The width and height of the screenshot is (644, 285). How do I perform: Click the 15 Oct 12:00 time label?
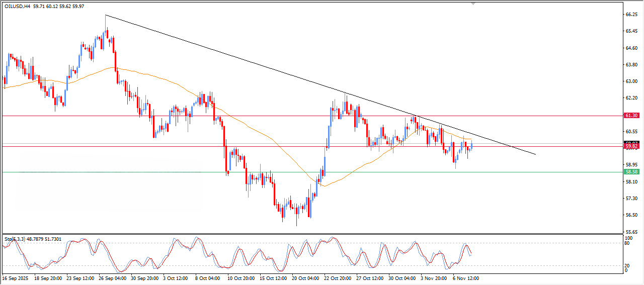pyautogui.click(x=274, y=278)
